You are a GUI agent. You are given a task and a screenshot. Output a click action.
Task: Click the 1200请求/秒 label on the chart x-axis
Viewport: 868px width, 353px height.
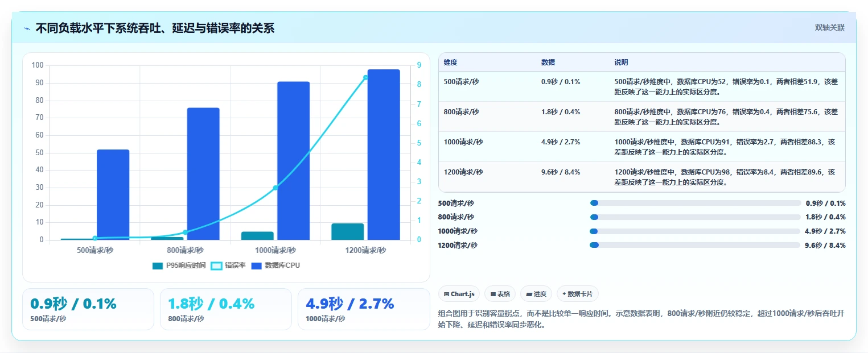366,250
